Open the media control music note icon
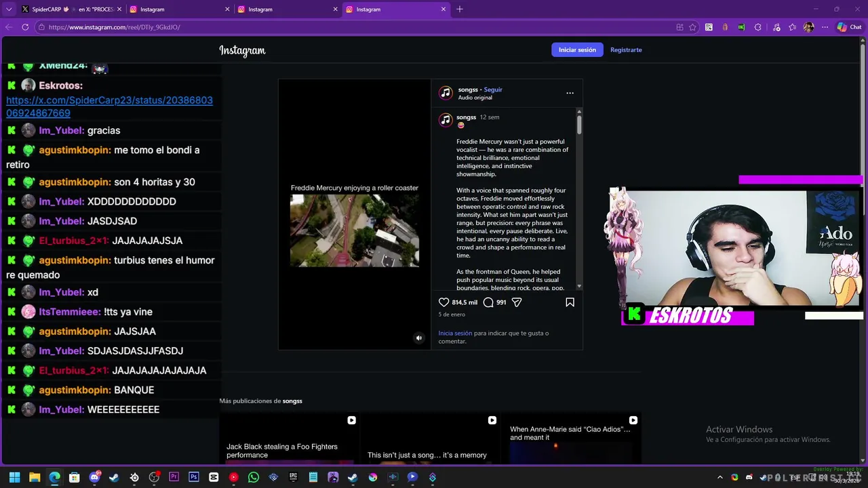The height and width of the screenshot is (488, 868). (x=776, y=27)
